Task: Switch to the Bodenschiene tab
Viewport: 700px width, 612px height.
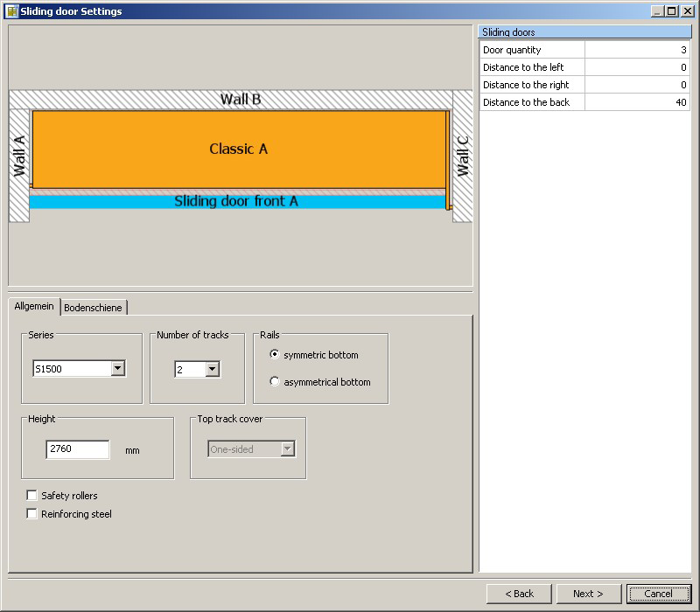Action: click(x=93, y=308)
